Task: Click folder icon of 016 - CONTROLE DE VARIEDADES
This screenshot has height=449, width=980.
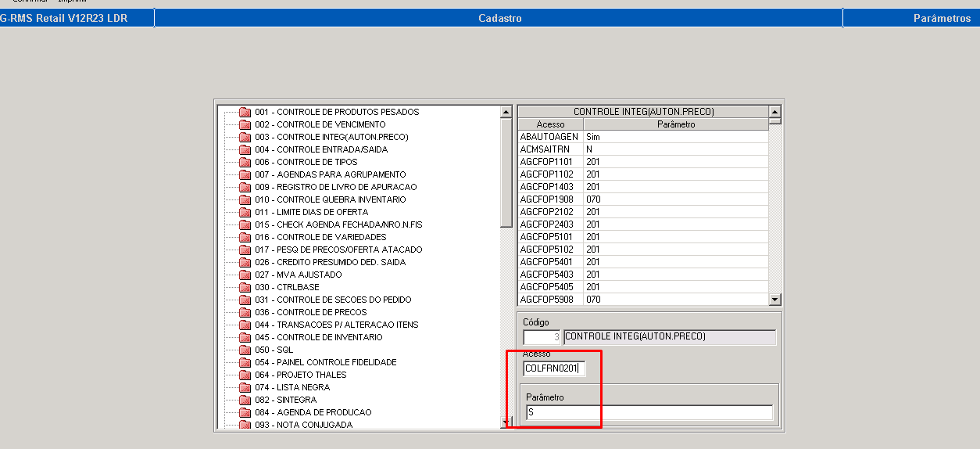Action: (245, 237)
